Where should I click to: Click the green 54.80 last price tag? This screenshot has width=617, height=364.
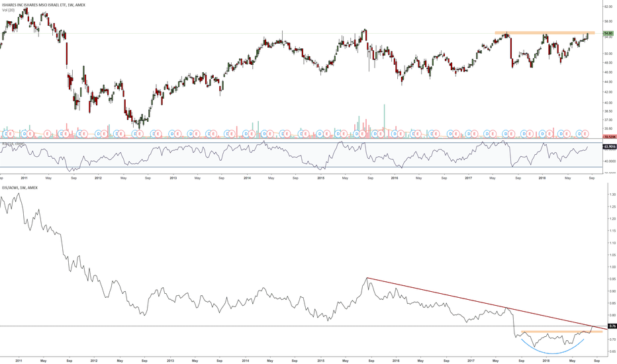[608, 34]
